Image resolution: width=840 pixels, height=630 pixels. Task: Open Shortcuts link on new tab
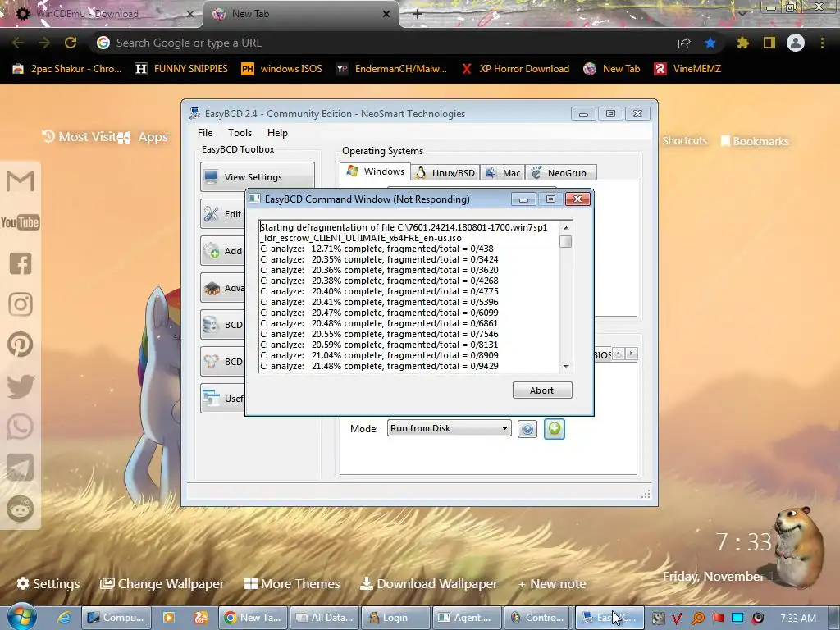685,140
